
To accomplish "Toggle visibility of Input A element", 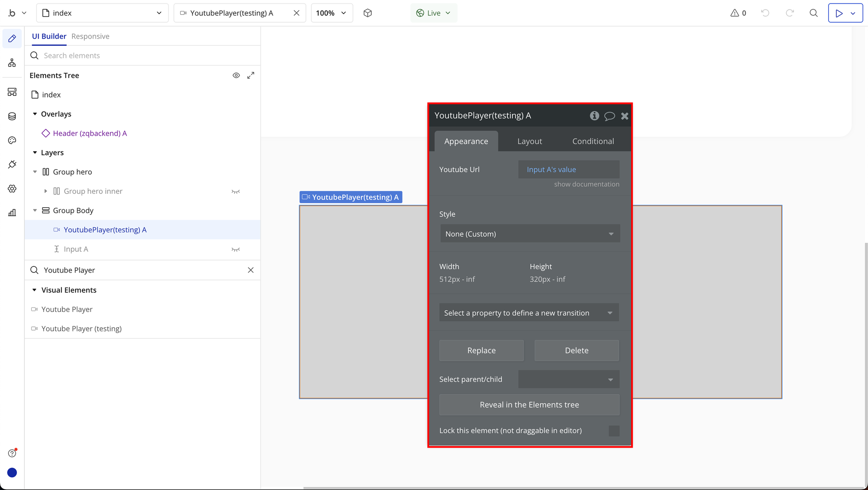I will coord(236,250).
